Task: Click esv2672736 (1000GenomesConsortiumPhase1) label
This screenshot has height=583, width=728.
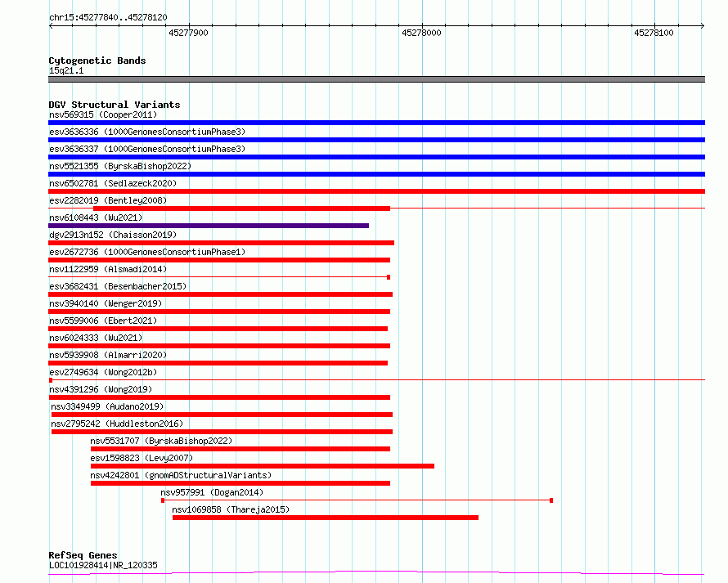Action: [x=147, y=252]
